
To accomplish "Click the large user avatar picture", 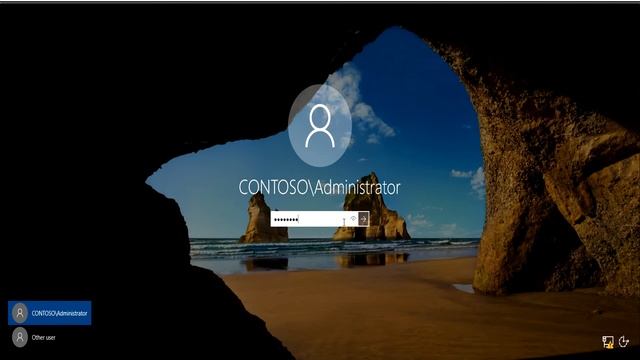I will [x=320, y=126].
